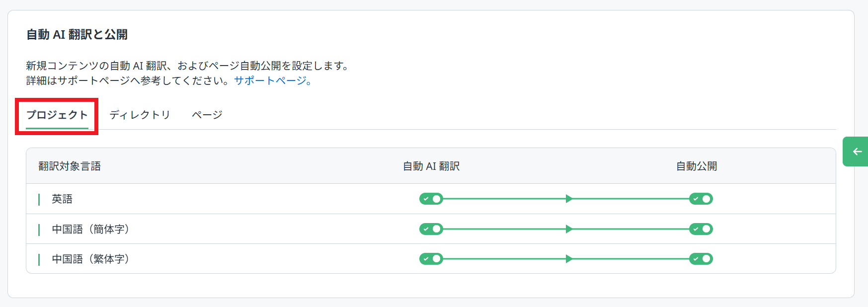Switch 自動 AI 翻訳 for 中国語(繁体字)
Image resolution: width=868 pixels, height=307 pixels.
pyautogui.click(x=431, y=259)
